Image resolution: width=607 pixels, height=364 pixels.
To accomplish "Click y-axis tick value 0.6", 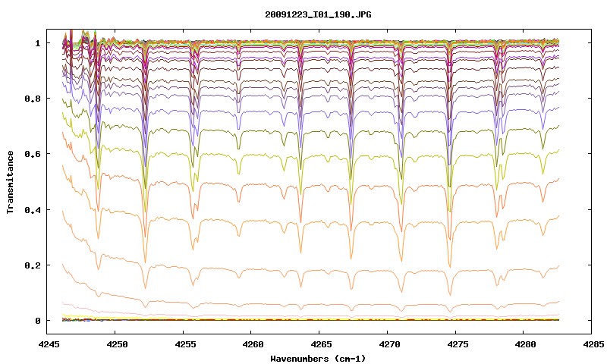I will [33, 154].
